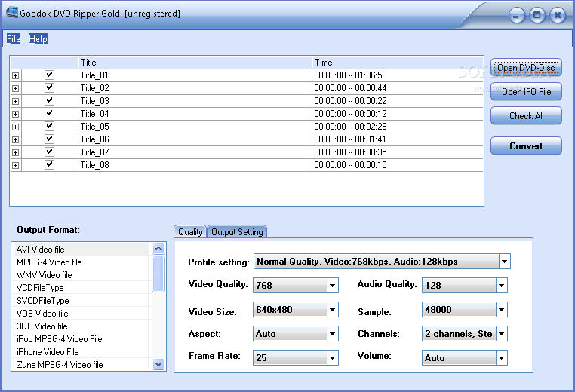Click the Goodok DVD Ripper app icon
The width and height of the screenshot is (575, 392).
[x=12, y=13]
